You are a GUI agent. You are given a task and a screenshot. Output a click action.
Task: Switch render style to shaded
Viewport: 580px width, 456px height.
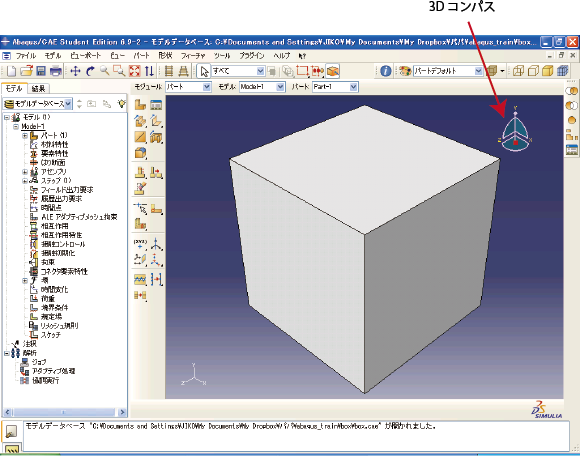coord(547,71)
